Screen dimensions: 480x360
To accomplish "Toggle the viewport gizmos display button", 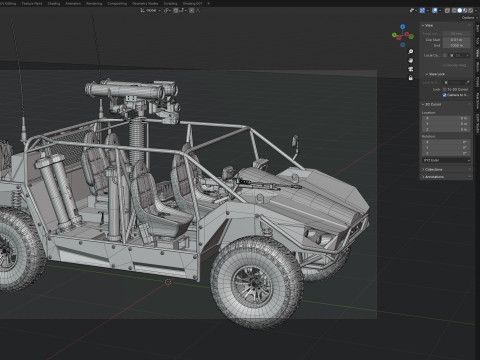I will [x=422, y=11].
